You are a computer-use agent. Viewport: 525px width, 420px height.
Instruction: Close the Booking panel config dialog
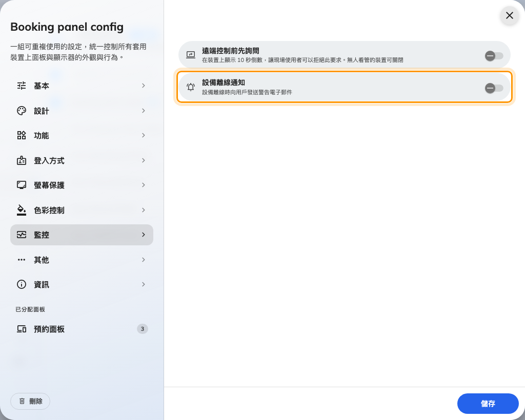[509, 15]
